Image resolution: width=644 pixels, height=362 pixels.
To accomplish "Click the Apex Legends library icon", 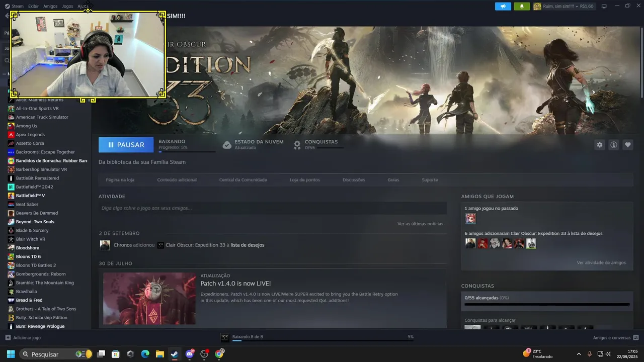I will tap(11, 135).
